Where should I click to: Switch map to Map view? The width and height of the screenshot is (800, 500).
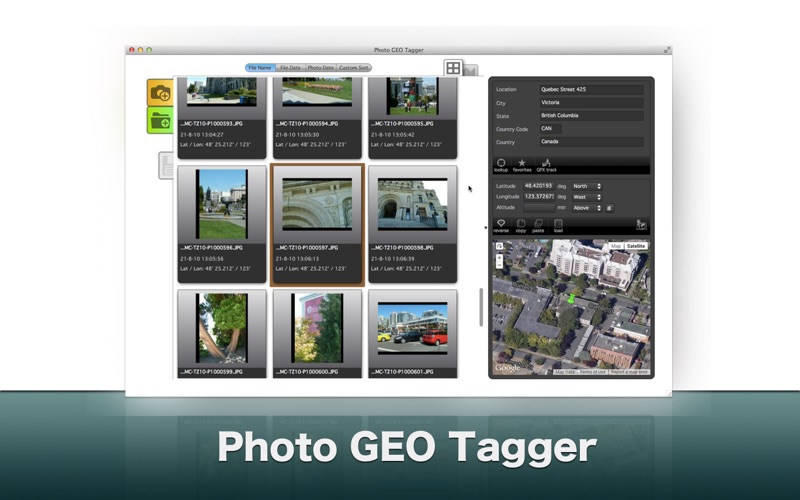click(616, 246)
